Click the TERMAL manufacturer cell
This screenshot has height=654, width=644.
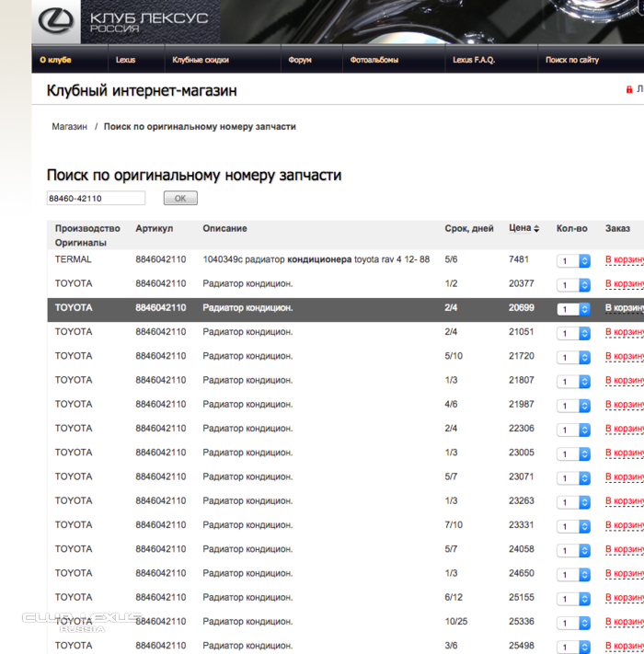[73, 259]
